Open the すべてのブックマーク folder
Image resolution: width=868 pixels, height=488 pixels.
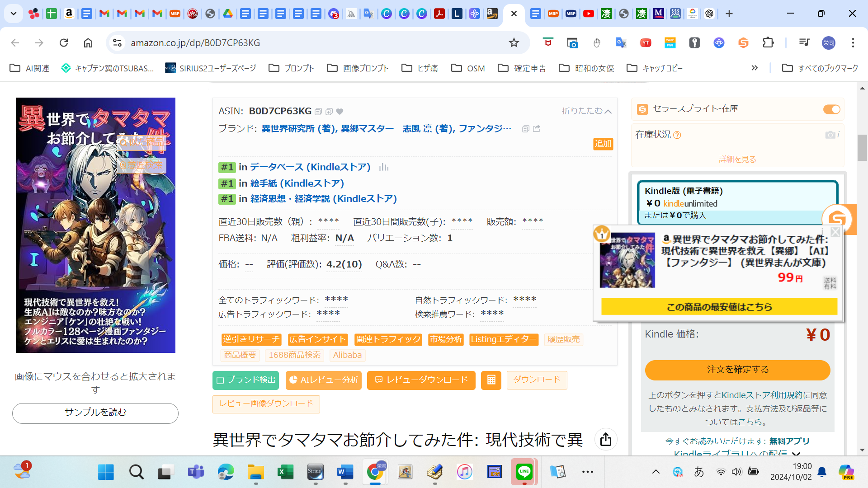point(820,68)
